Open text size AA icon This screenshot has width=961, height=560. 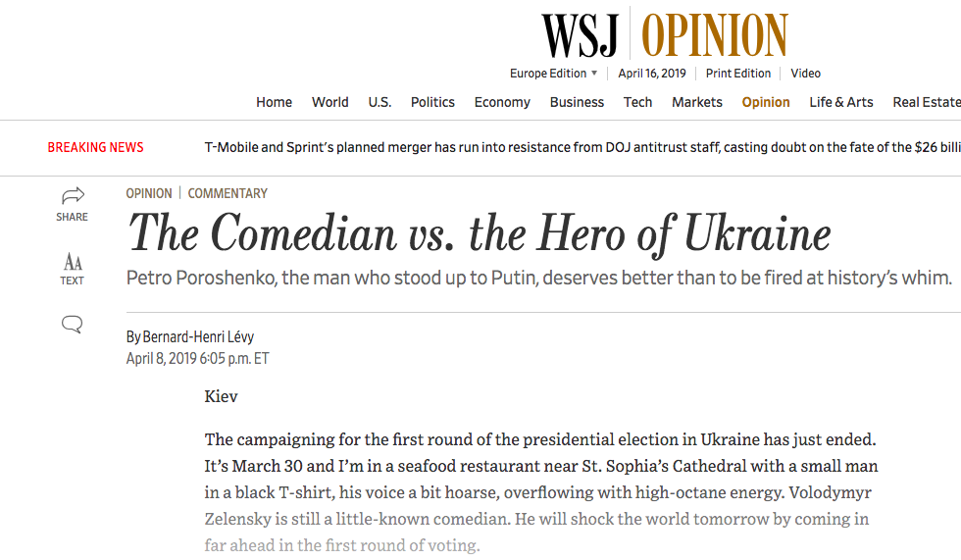pos(73,262)
